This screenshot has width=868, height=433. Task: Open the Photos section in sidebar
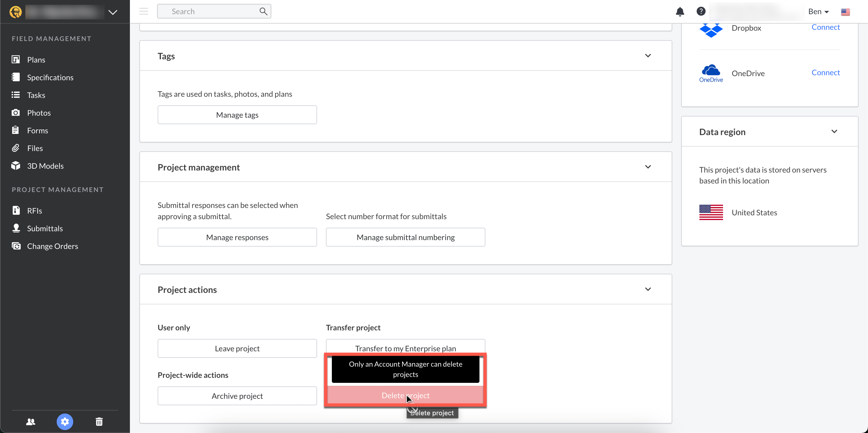pyautogui.click(x=39, y=113)
